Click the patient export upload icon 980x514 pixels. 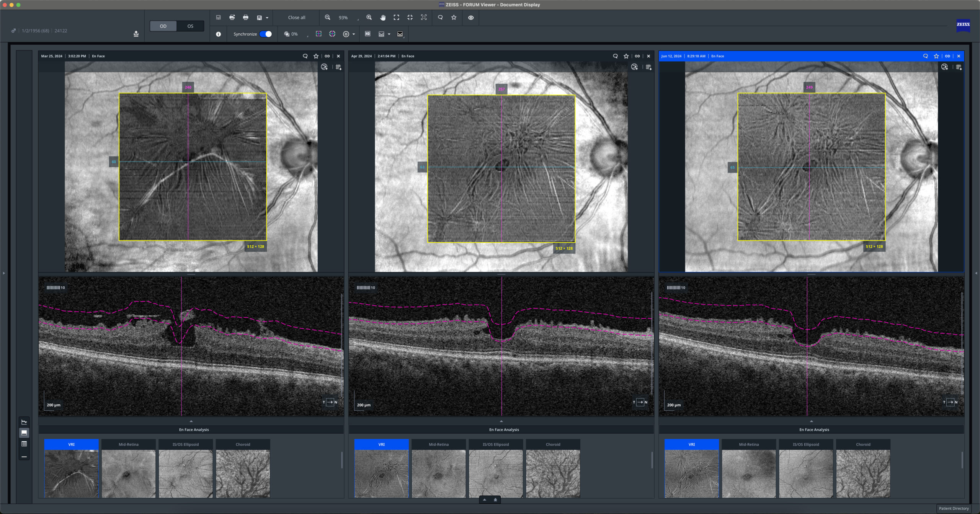pos(136,34)
